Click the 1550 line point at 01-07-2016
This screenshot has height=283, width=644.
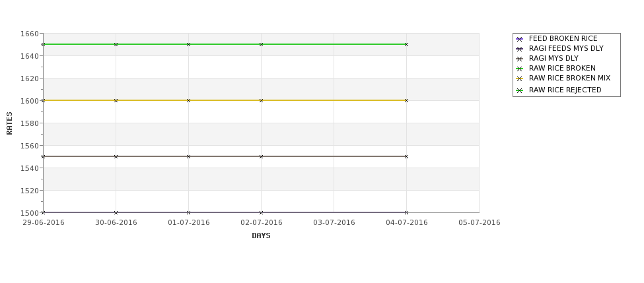click(x=188, y=157)
